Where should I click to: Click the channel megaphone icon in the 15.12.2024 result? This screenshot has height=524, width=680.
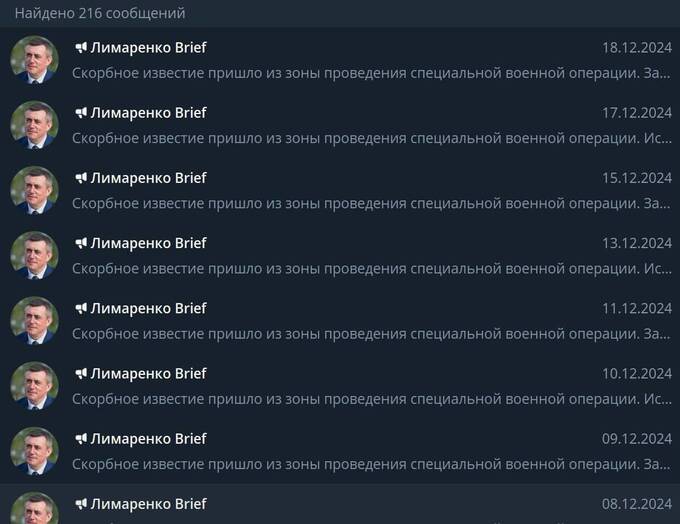81,178
